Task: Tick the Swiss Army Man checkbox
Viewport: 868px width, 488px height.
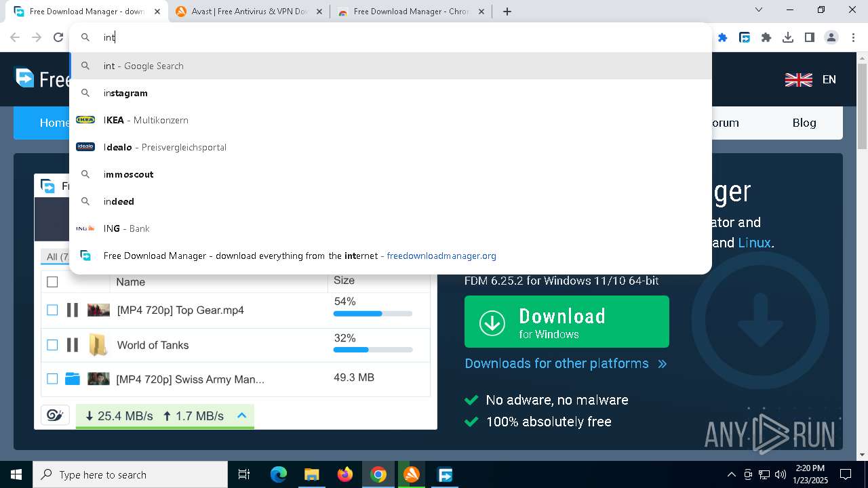Action: 52,379
